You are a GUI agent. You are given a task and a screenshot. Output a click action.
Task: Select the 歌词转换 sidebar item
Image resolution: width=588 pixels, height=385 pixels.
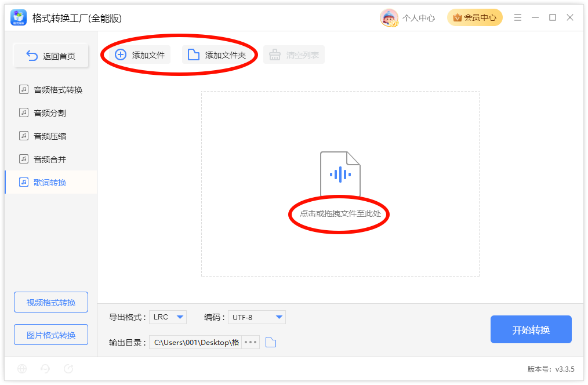tap(51, 183)
